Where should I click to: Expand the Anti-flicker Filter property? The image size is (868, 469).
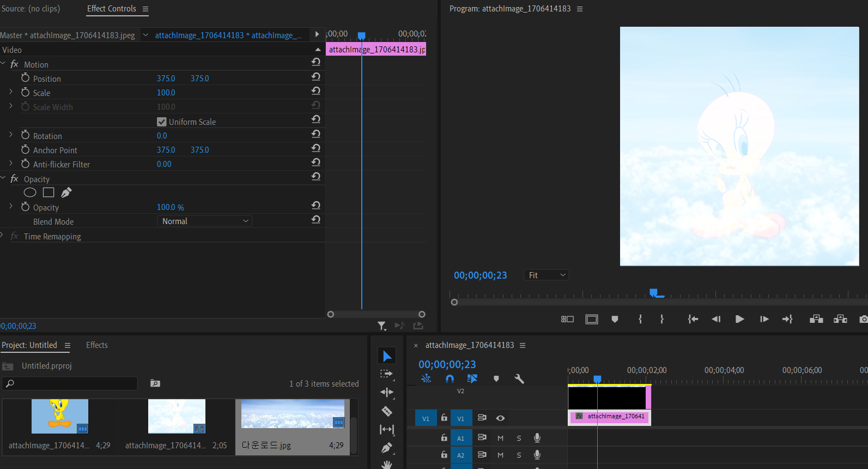(11, 163)
